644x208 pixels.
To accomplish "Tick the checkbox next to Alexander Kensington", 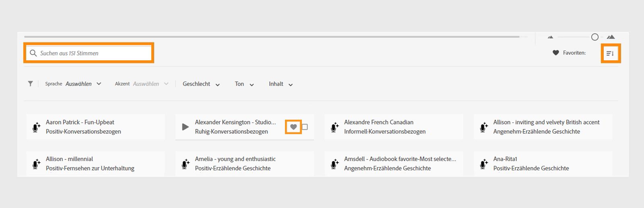I will pyautogui.click(x=305, y=127).
